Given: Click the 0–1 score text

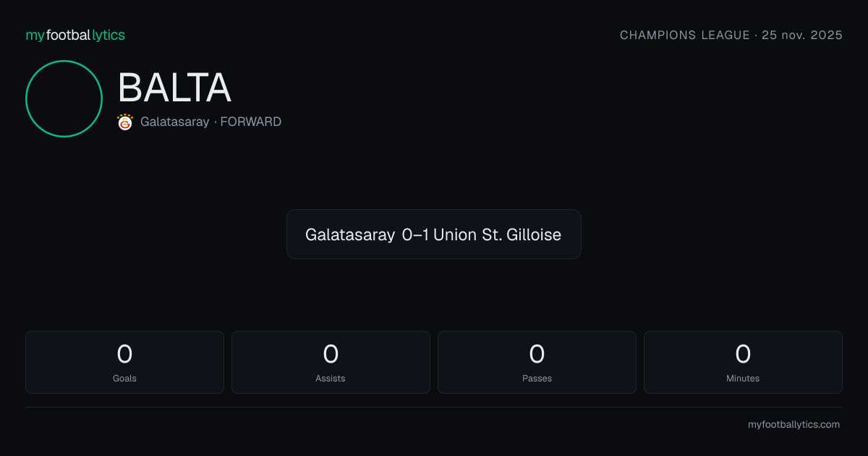Looking at the screenshot, I should [x=415, y=235].
